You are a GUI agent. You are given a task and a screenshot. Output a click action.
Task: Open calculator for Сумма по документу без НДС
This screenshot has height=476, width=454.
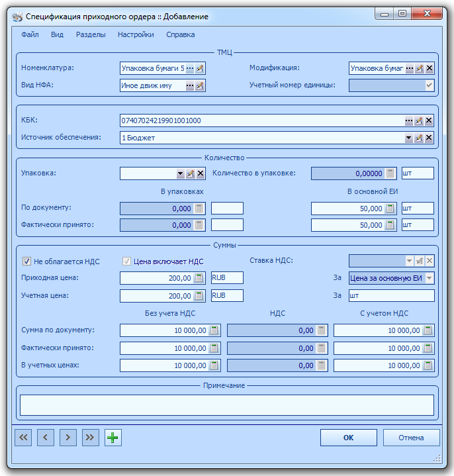pos(214,330)
